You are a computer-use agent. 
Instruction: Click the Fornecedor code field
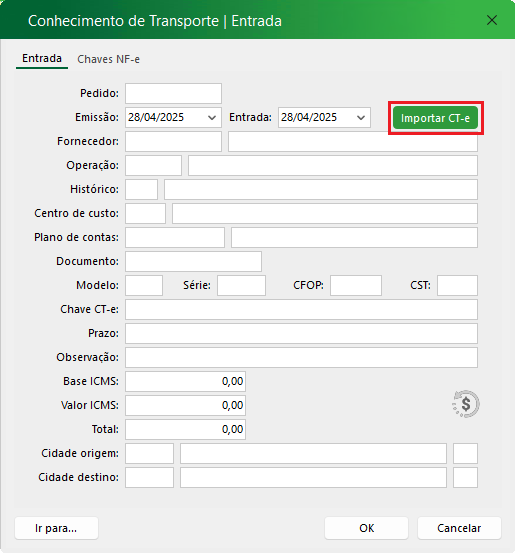click(x=173, y=141)
